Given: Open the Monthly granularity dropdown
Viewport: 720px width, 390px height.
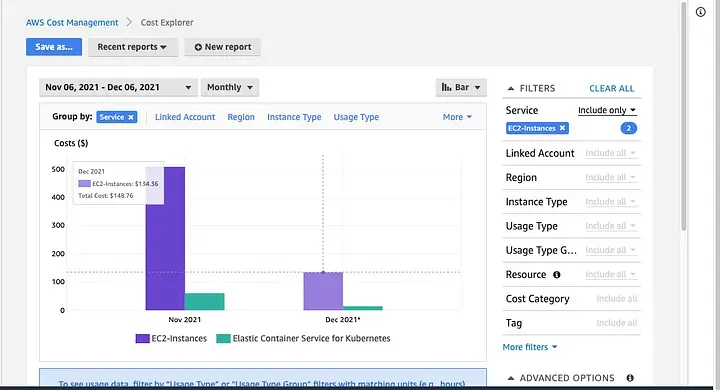Looking at the screenshot, I should pos(230,87).
